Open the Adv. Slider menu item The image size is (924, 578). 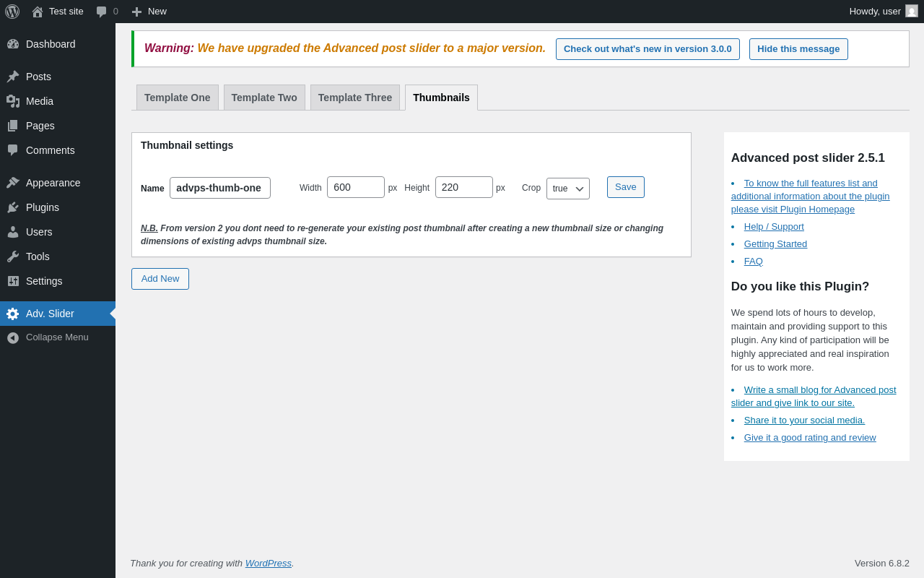(58, 314)
